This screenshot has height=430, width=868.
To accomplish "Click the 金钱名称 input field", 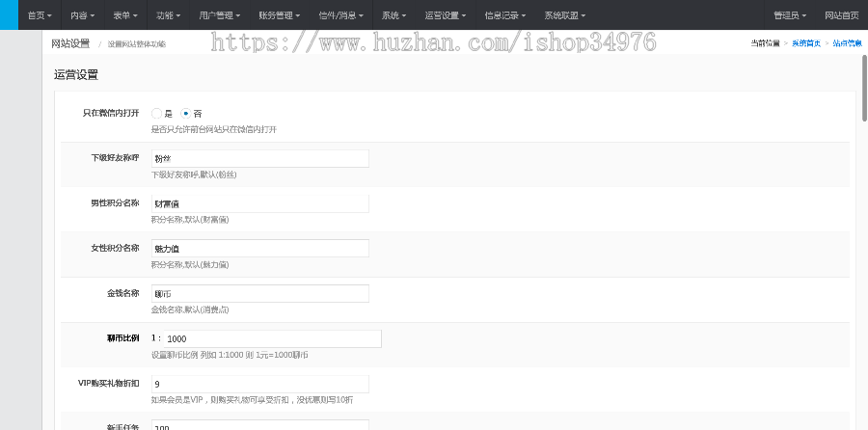I will 260,293.
